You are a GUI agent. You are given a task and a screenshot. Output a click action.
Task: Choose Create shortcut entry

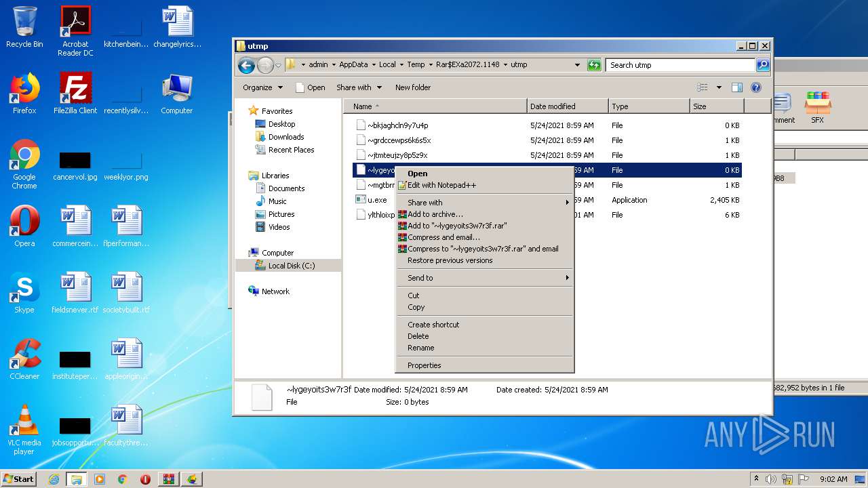pos(485,325)
